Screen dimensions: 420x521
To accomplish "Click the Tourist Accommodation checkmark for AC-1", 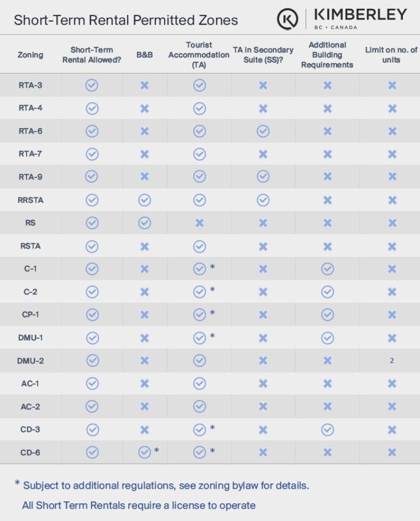I will coord(199,383).
